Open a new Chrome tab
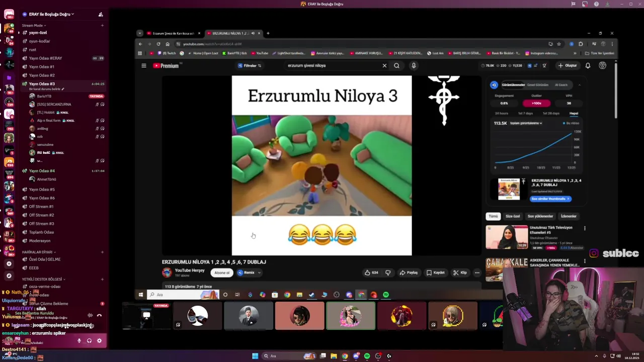The width and height of the screenshot is (644, 362). (268, 33)
